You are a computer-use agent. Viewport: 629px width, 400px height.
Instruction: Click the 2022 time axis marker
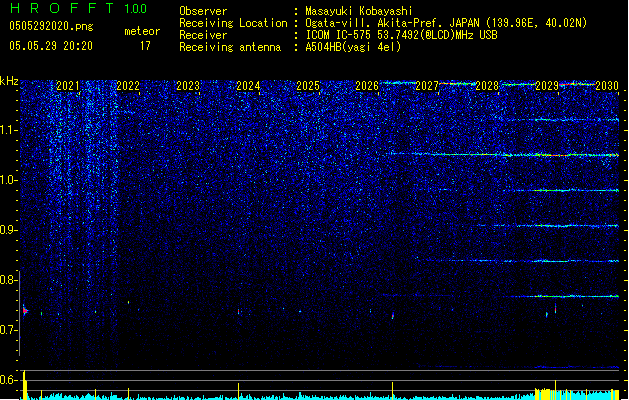pos(128,86)
